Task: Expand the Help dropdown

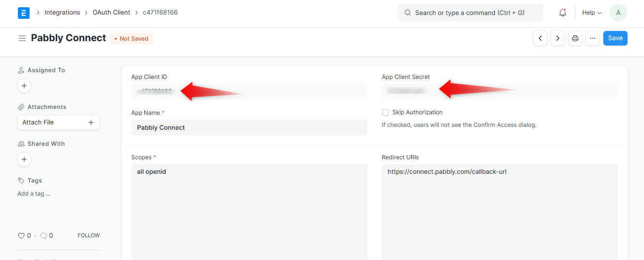Action: click(592, 13)
